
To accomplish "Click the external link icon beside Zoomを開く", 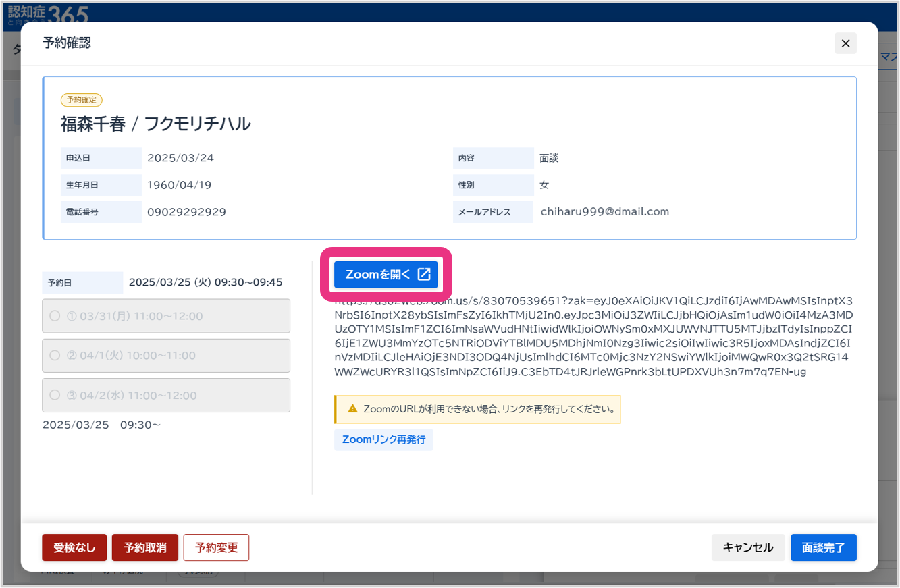I will coord(424,274).
